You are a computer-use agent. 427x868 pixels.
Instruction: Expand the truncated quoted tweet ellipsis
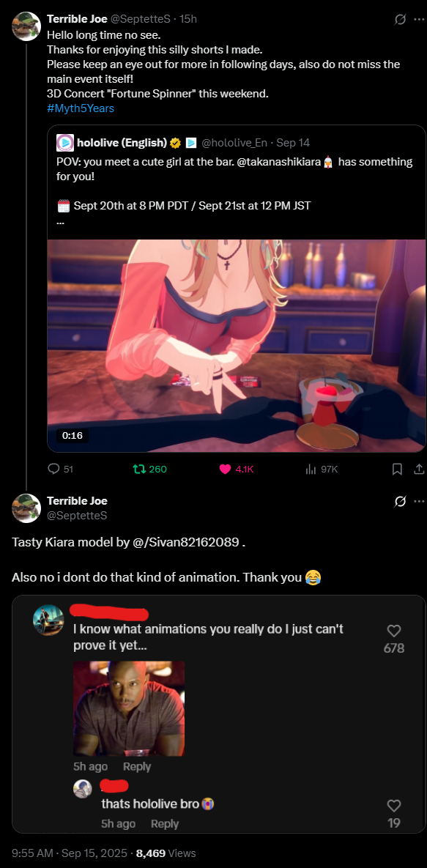click(60, 223)
